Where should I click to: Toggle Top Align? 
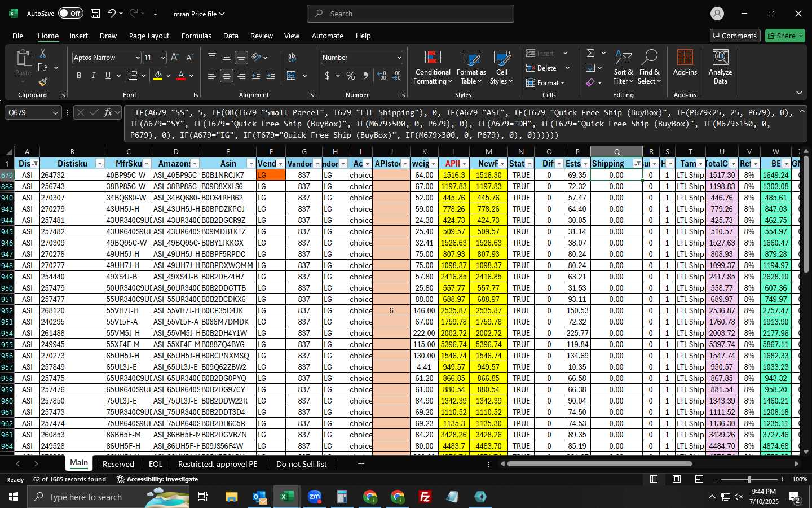(212, 58)
